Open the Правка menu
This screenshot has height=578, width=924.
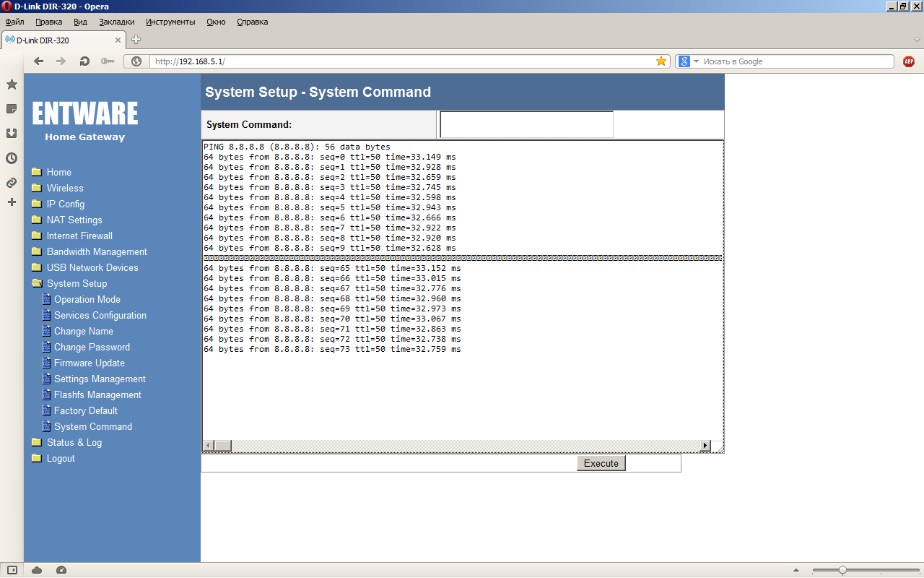pyautogui.click(x=49, y=22)
